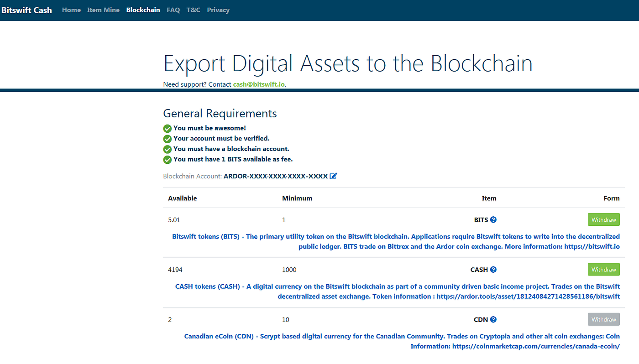This screenshot has width=639, height=364.
Task: Click green check next to 'You must be awesome!'
Action: point(168,129)
